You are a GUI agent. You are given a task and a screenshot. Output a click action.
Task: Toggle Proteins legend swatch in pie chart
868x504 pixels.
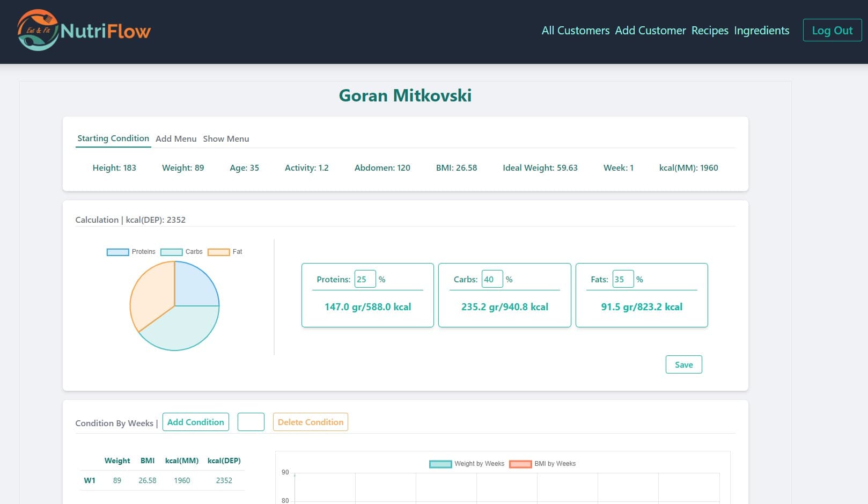117,252
